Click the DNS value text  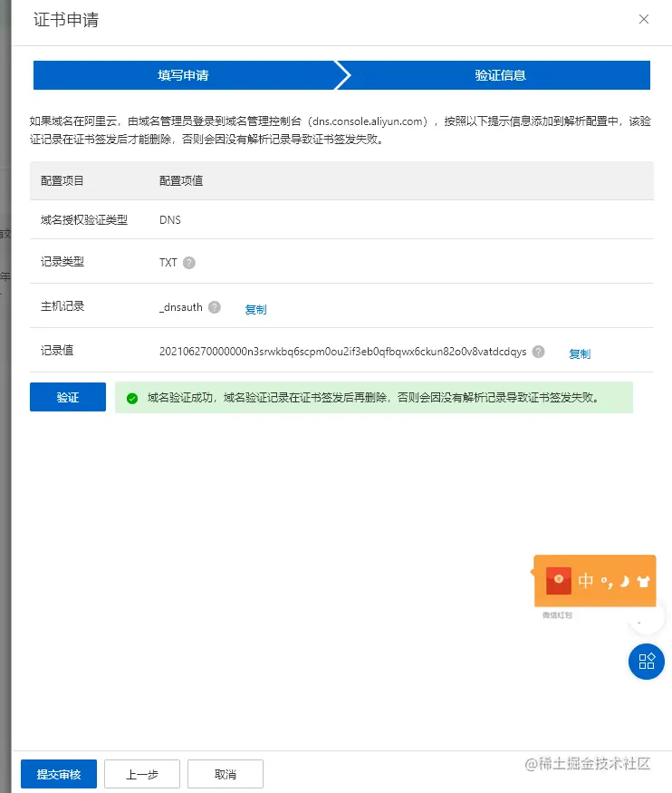coord(169,220)
